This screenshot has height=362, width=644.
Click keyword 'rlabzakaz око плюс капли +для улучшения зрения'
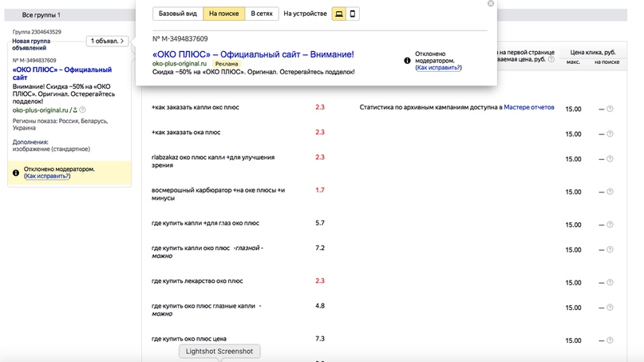coord(213,161)
